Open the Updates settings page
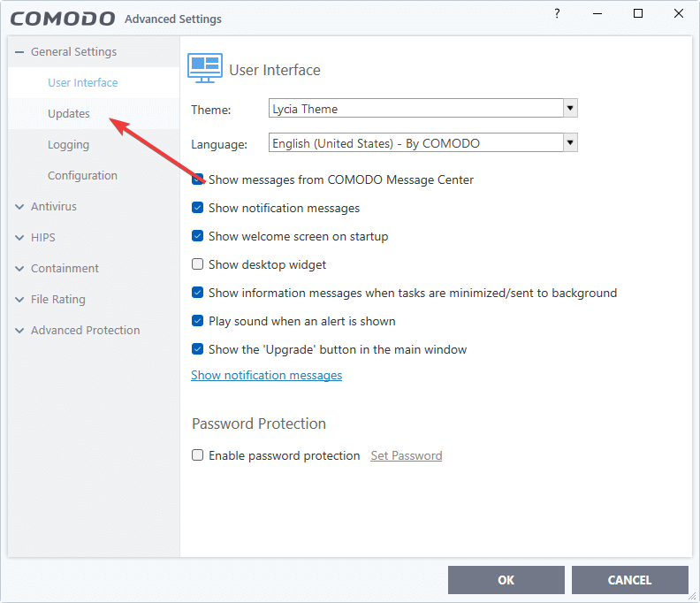This screenshot has height=603, width=700. tap(69, 114)
